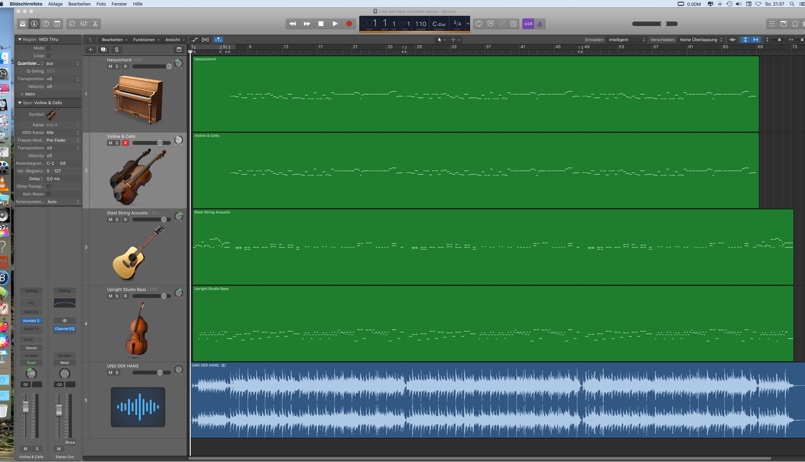Disable record on Violine & Cello track
Screen dimensions: 805x462
point(125,143)
